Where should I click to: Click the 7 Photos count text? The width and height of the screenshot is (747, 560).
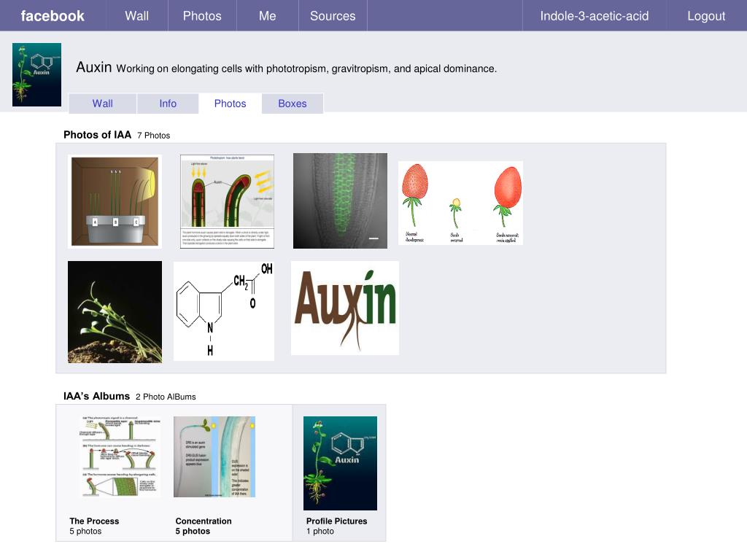tap(153, 136)
